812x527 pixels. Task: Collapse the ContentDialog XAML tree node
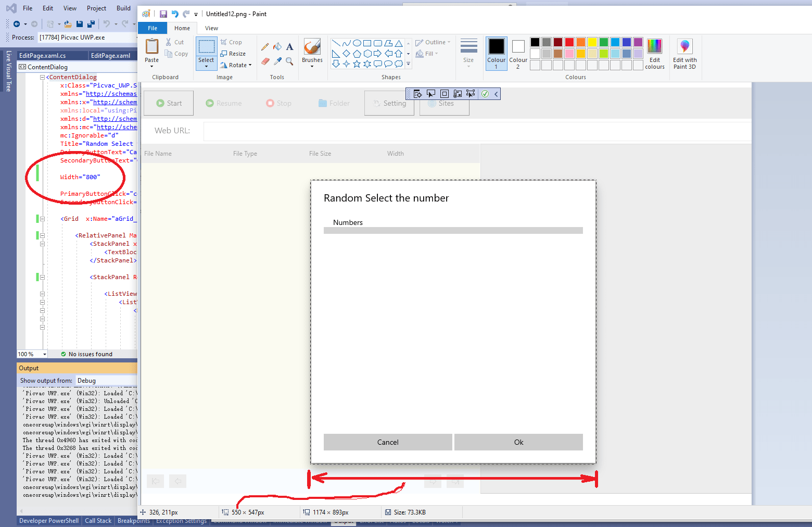click(42, 77)
